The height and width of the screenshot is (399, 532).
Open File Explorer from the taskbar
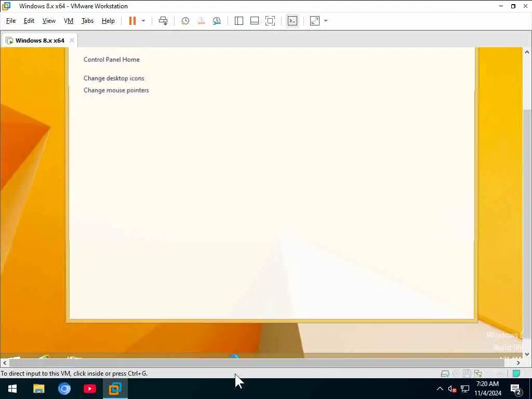(x=38, y=389)
